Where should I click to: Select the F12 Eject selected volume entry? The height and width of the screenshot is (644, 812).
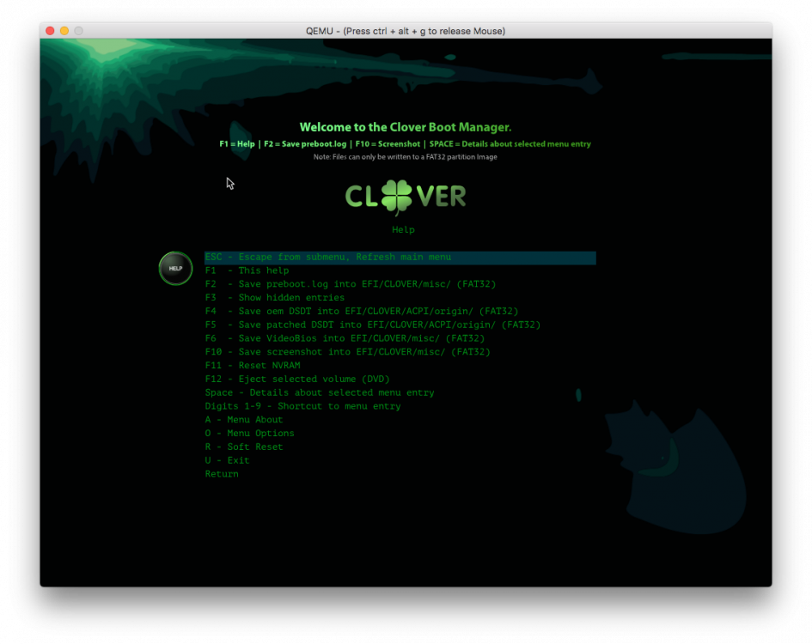pyautogui.click(x=297, y=379)
